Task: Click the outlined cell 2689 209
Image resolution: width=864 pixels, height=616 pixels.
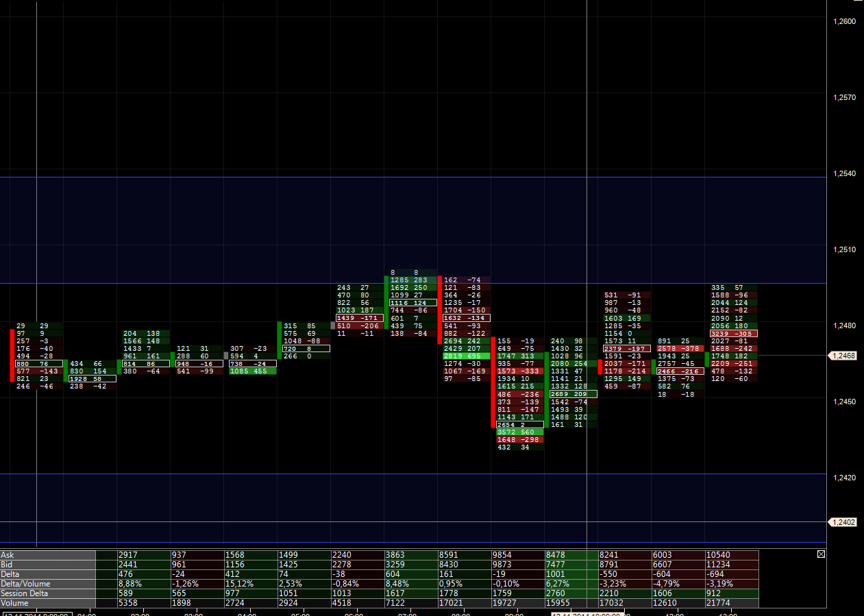Action: pyautogui.click(x=573, y=394)
